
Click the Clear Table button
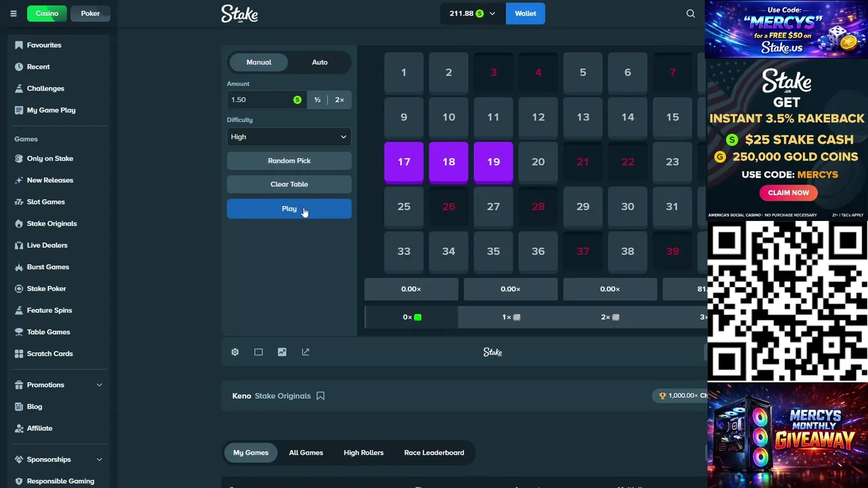(289, 184)
